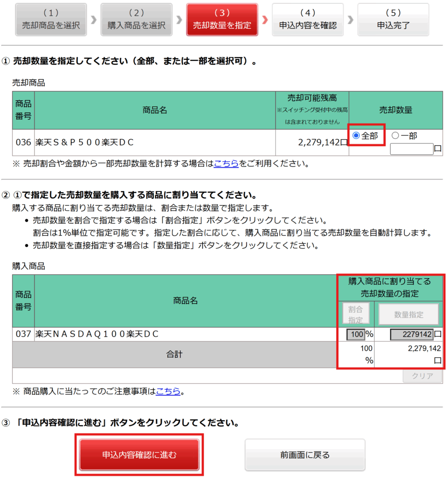448x477 pixels.
Task: Click 前画面に戻る button
Action: point(305,455)
